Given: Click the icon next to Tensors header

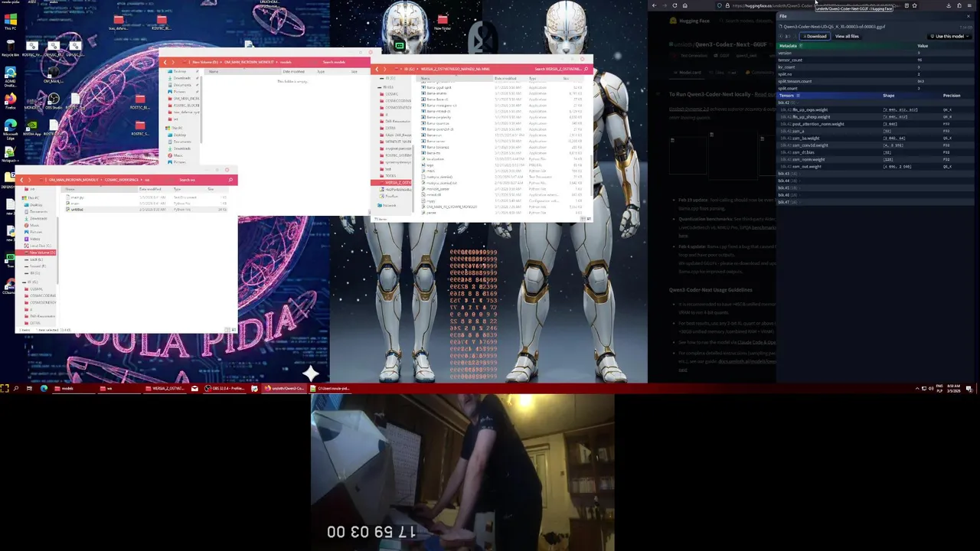Looking at the screenshot, I should coord(798,96).
